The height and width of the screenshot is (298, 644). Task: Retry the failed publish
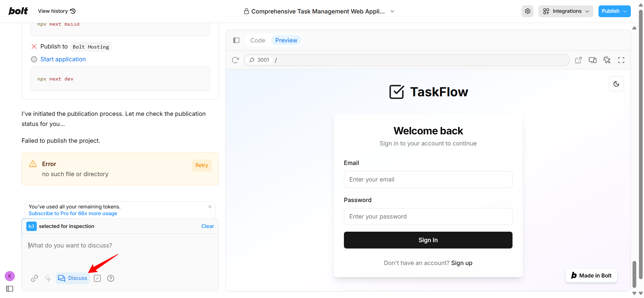pos(202,165)
